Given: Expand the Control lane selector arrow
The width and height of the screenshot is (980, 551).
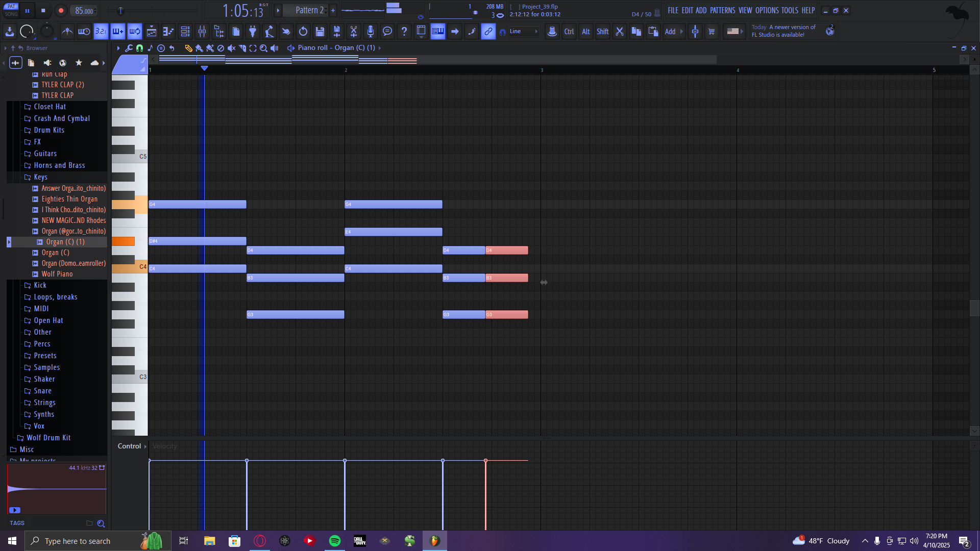Looking at the screenshot, I should 145,446.
